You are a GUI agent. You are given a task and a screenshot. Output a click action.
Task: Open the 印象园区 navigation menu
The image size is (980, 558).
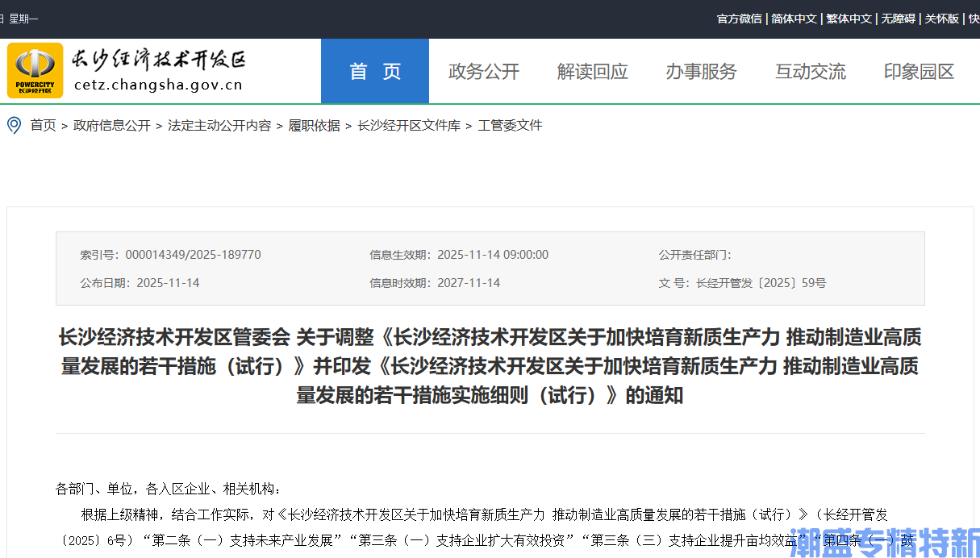918,71
